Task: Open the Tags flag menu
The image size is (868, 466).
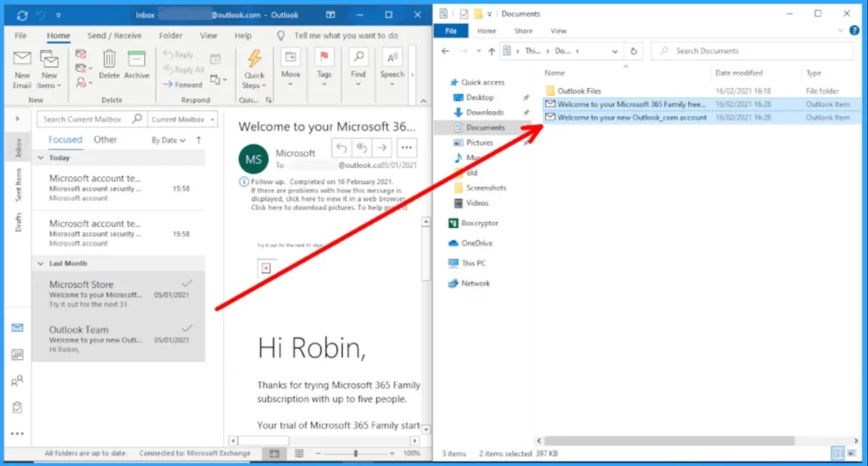Action: click(325, 69)
